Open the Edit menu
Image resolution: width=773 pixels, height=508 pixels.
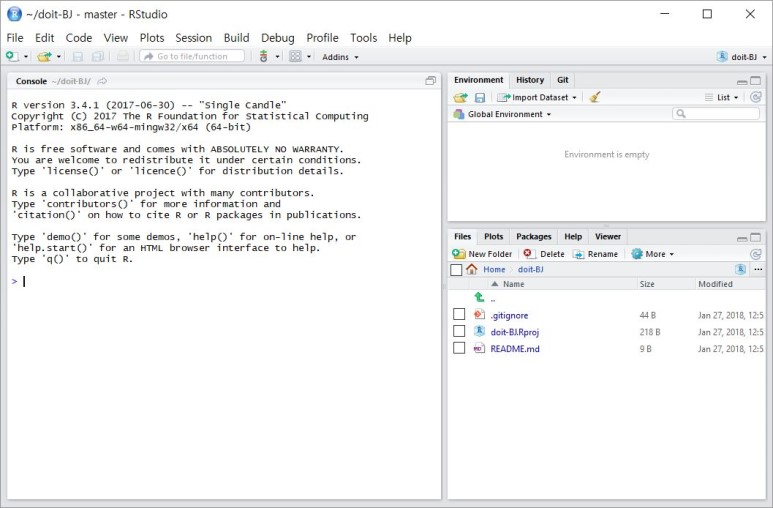[44, 38]
